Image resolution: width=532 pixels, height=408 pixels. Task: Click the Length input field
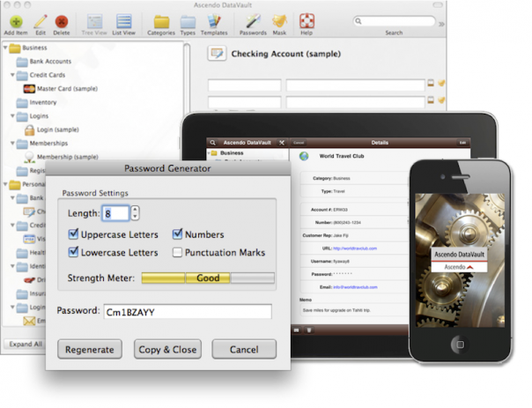pos(115,213)
